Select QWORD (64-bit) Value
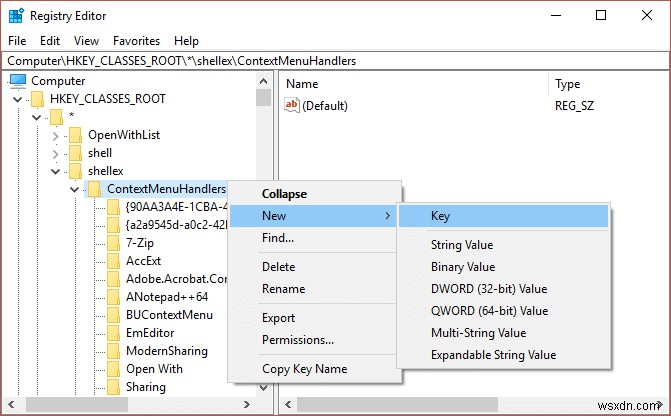This screenshot has width=671, height=416. pyautogui.click(x=503, y=311)
